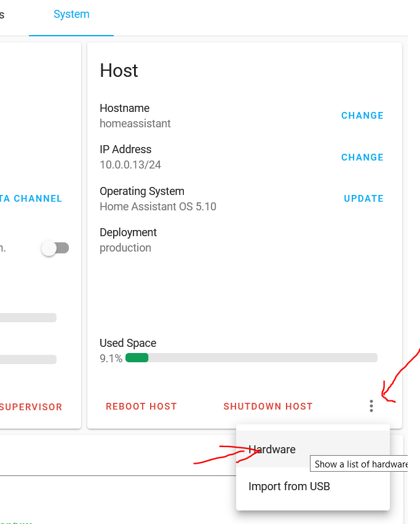Click the Home Assistant OS 5.10 text
Viewport: 420px width, 524px height.
158,207
